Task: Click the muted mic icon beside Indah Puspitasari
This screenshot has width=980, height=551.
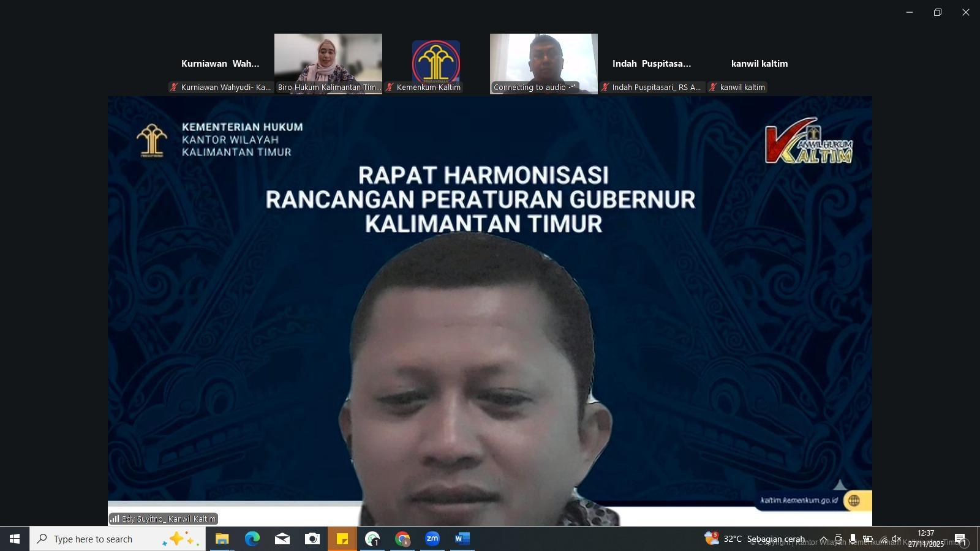Action: click(606, 87)
